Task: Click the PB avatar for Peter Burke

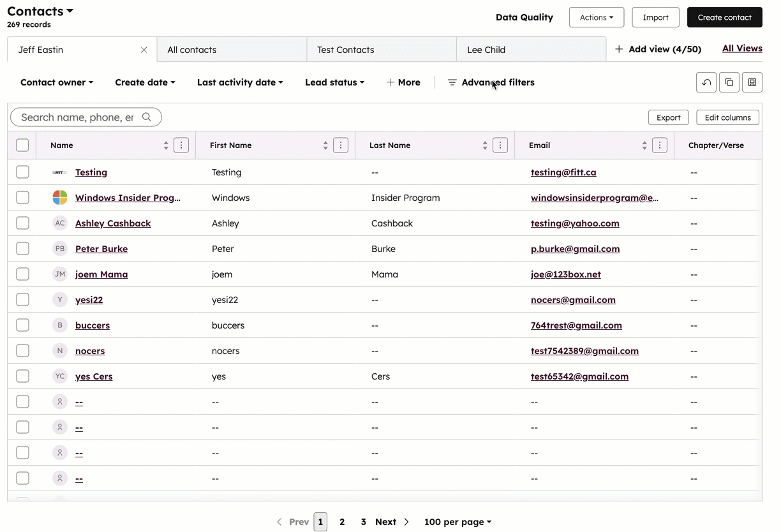Action: pyautogui.click(x=60, y=249)
